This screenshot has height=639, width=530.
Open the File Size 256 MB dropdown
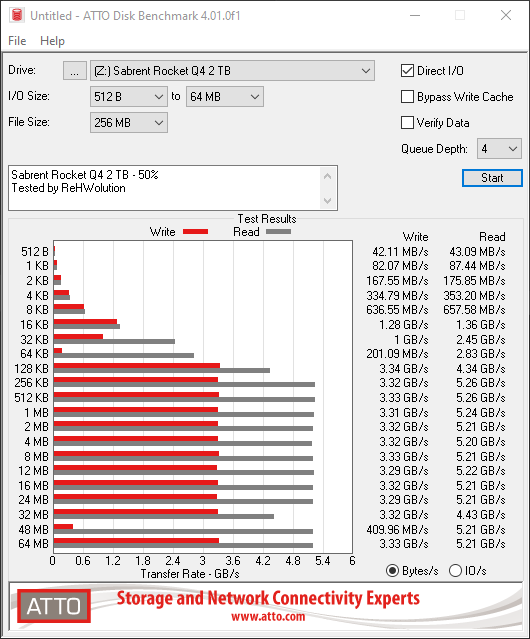click(129, 122)
